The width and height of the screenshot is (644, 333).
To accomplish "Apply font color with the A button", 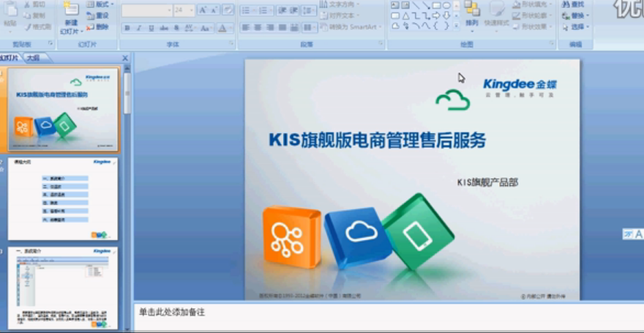I will [224, 28].
